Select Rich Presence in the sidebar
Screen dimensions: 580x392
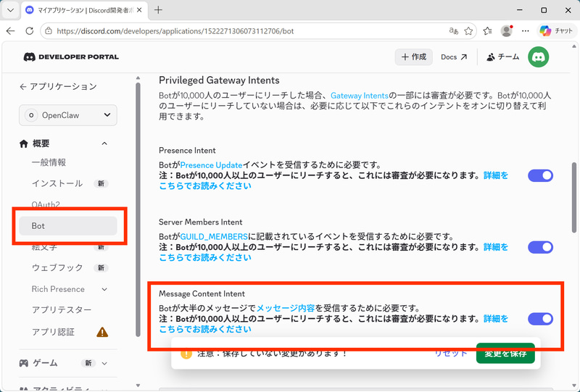(58, 289)
